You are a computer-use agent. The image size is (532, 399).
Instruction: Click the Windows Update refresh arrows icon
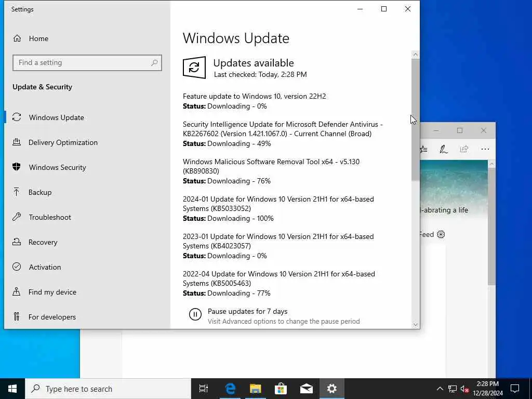pyautogui.click(x=17, y=117)
